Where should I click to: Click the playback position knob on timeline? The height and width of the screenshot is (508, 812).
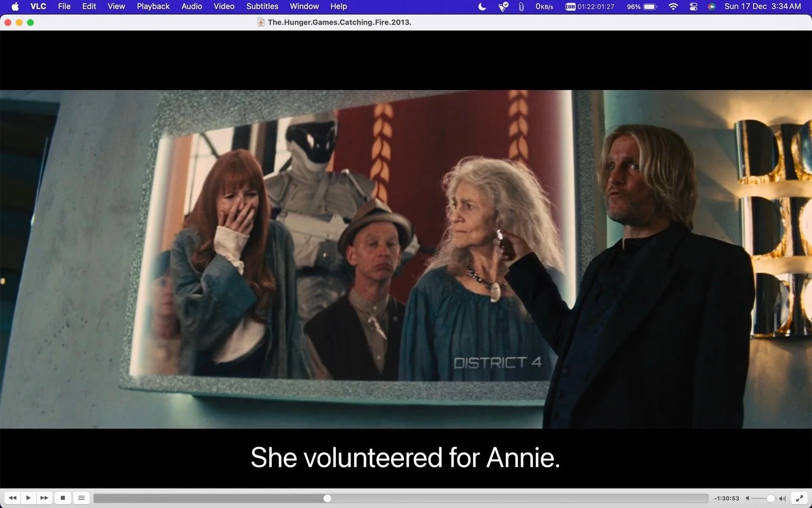point(327,498)
